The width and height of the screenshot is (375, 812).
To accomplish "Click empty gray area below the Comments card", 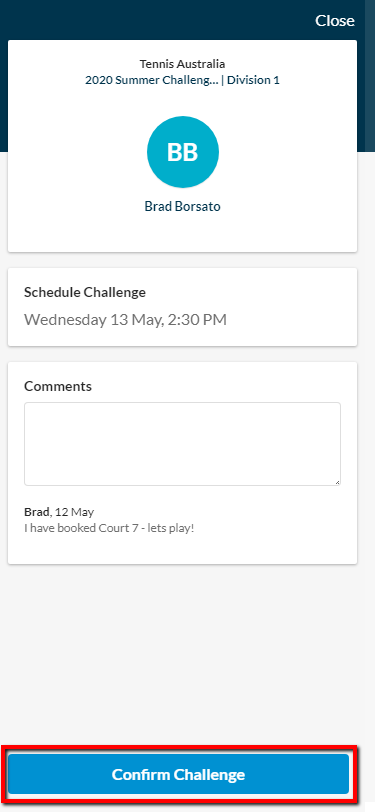I will [x=182, y=652].
